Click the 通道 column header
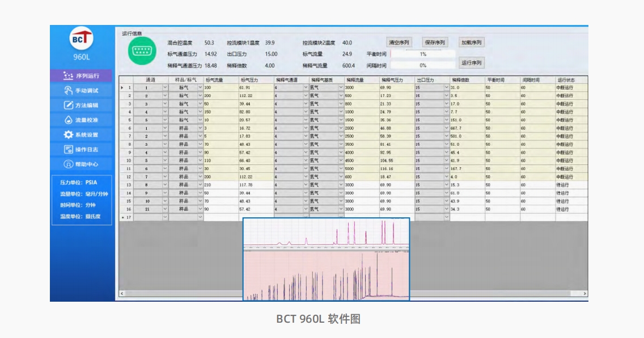Screen dimensions: 644x338 [x=151, y=79]
